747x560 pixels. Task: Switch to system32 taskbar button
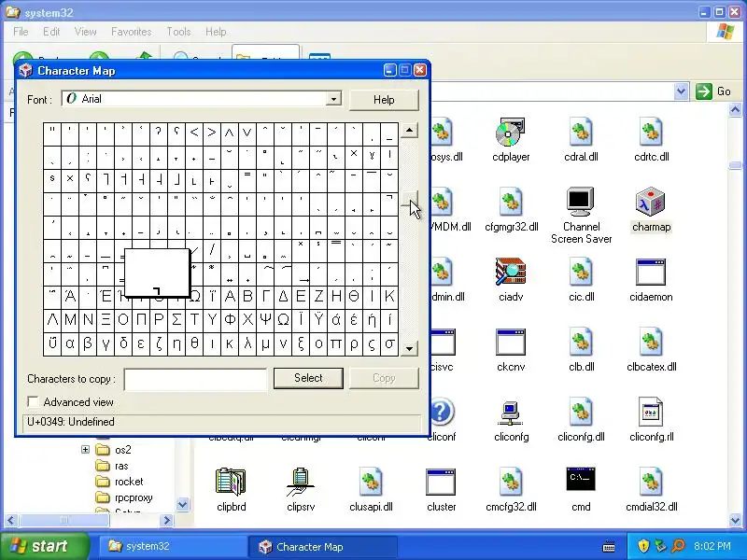[x=172, y=546]
